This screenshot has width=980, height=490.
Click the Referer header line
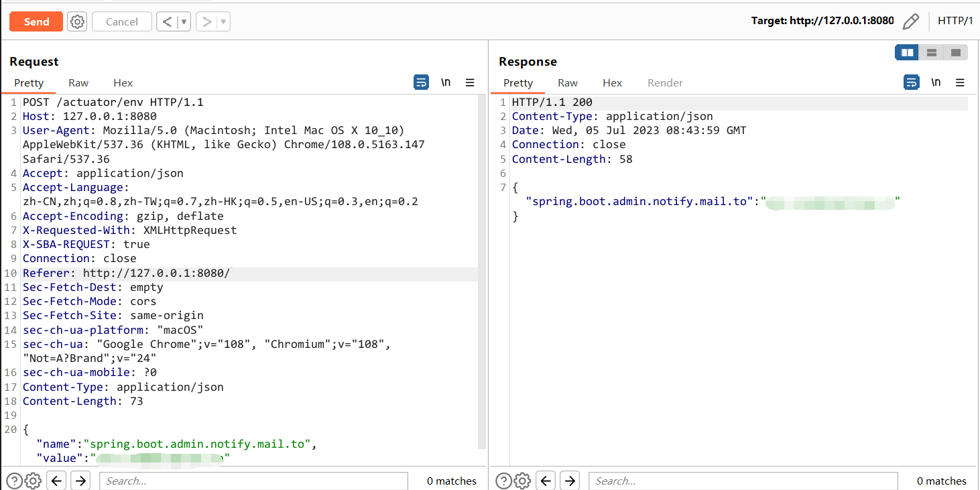point(127,273)
